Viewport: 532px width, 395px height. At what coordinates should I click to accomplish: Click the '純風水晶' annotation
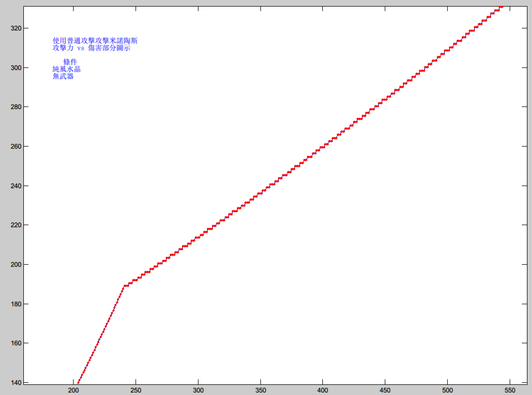[66, 69]
